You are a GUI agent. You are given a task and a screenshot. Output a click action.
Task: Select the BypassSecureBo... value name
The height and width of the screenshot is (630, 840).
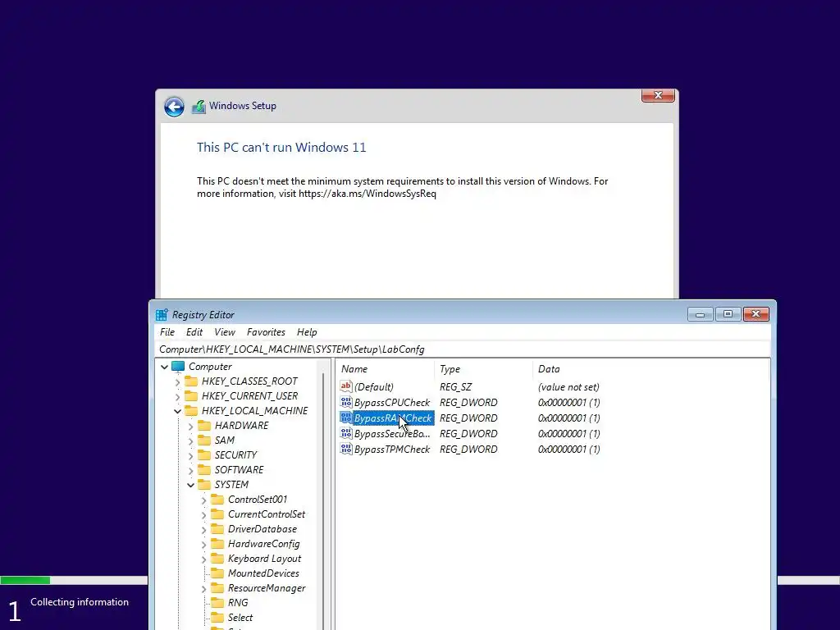tap(391, 433)
